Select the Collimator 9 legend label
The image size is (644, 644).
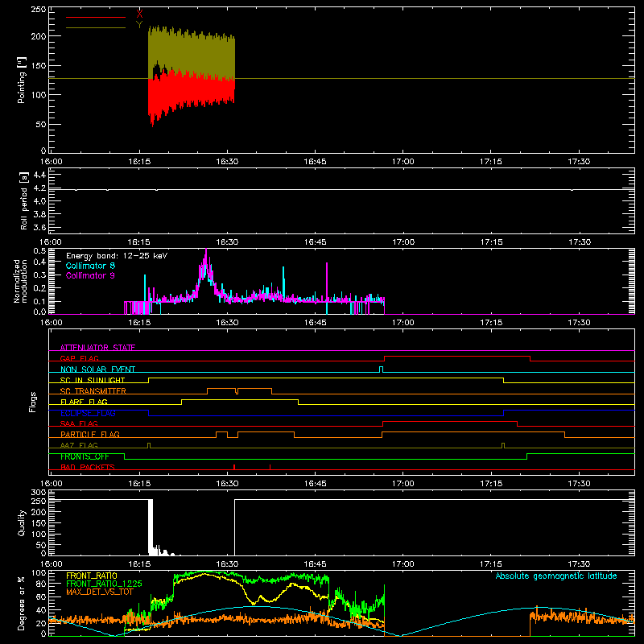[90, 275]
